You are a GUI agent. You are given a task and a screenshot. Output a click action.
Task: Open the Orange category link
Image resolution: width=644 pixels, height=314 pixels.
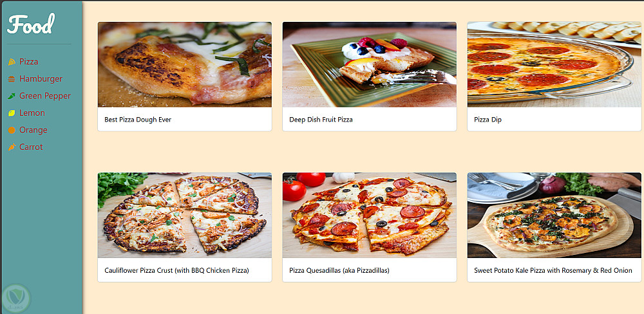(x=33, y=130)
